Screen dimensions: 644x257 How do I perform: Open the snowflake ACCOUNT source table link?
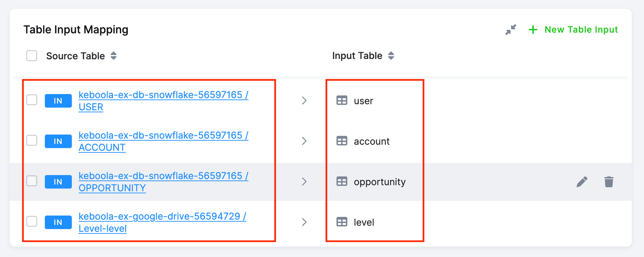pos(164,141)
